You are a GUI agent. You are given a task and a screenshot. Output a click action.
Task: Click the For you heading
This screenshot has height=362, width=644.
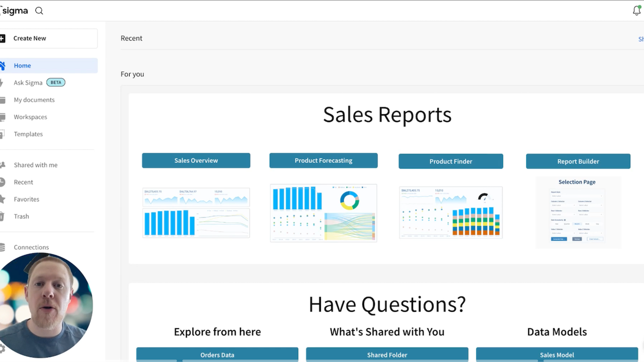pos(132,74)
